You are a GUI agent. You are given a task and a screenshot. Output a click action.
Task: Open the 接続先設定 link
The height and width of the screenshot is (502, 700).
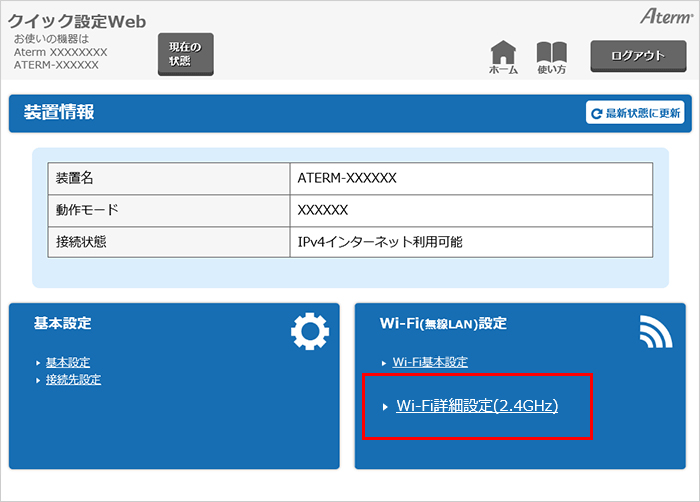73,379
